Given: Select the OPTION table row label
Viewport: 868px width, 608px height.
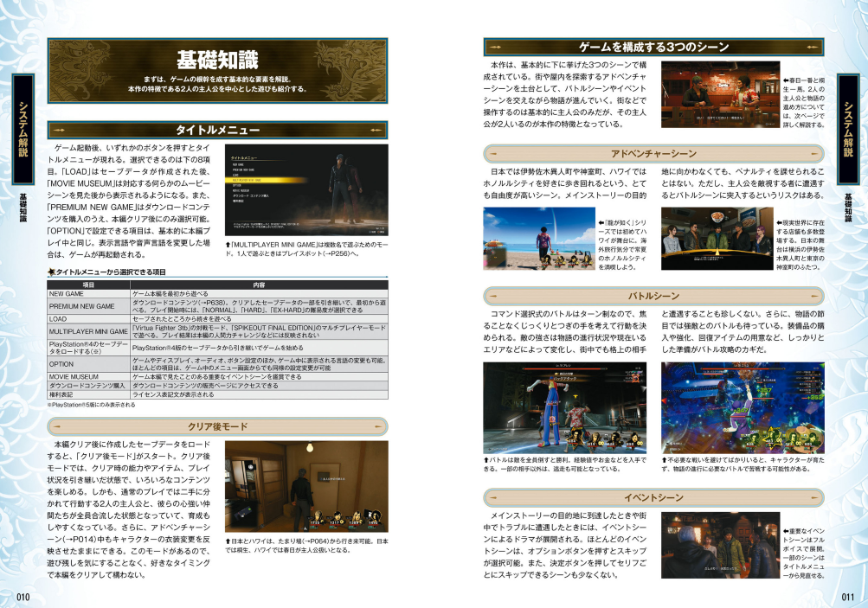Looking at the screenshot, I should point(61,365).
